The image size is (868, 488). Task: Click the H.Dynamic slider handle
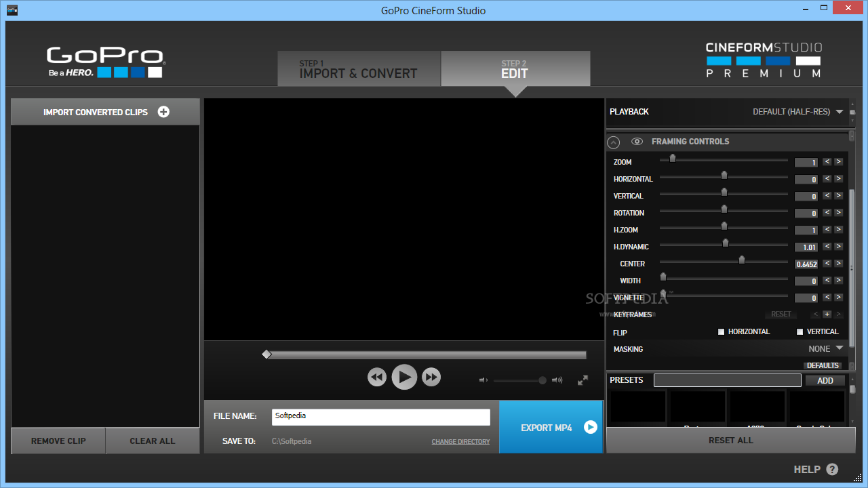(726, 243)
